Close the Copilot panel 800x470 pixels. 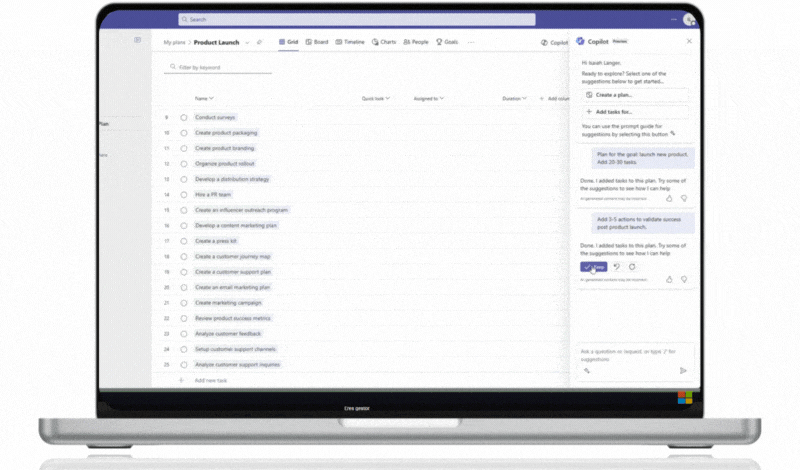688,41
